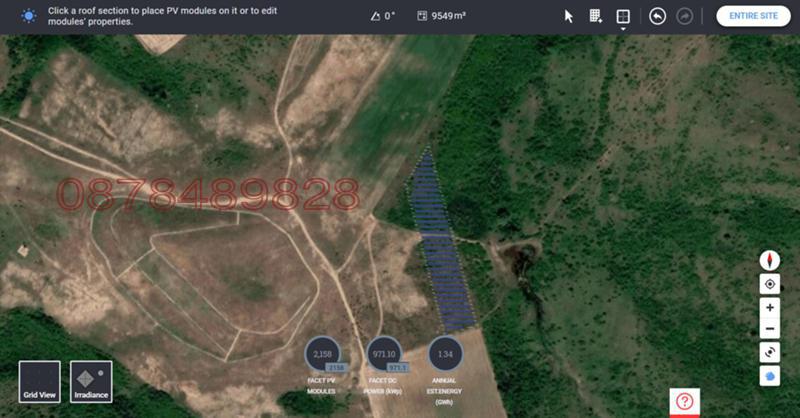Image resolution: width=800 pixels, height=418 pixels.
Task: Reset map orientation with the compass
Action: [x=770, y=259]
